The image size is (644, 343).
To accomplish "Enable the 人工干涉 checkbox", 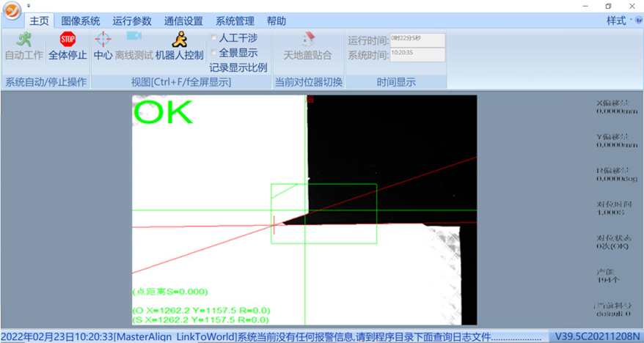I will 213,37.
